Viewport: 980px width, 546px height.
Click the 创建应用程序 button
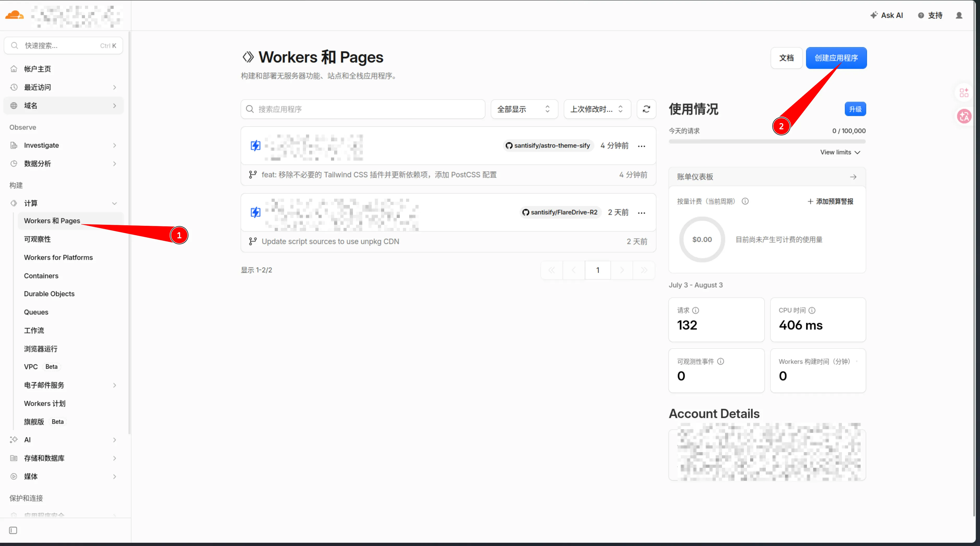click(836, 58)
